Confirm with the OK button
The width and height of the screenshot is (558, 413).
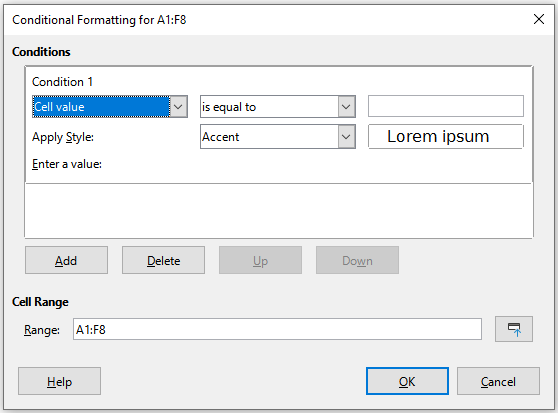click(407, 381)
